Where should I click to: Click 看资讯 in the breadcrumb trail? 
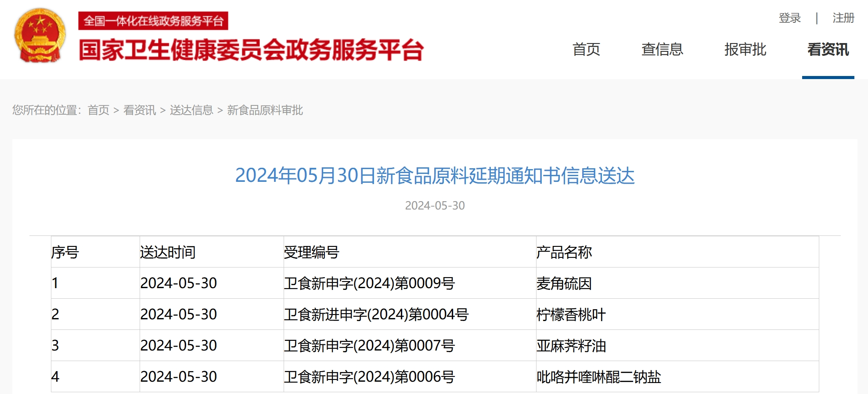pyautogui.click(x=140, y=110)
